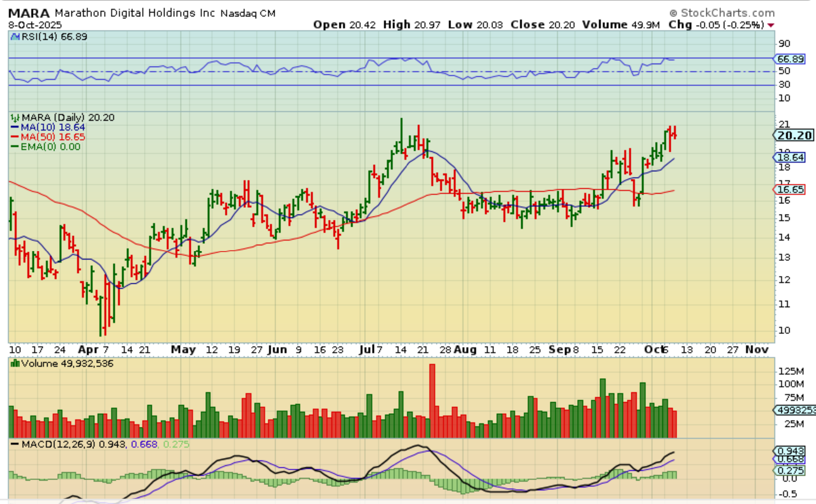The image size is (816, 504).
Task: Click the RSI(14) indicator line icon
Action: [x=15, y=37]
